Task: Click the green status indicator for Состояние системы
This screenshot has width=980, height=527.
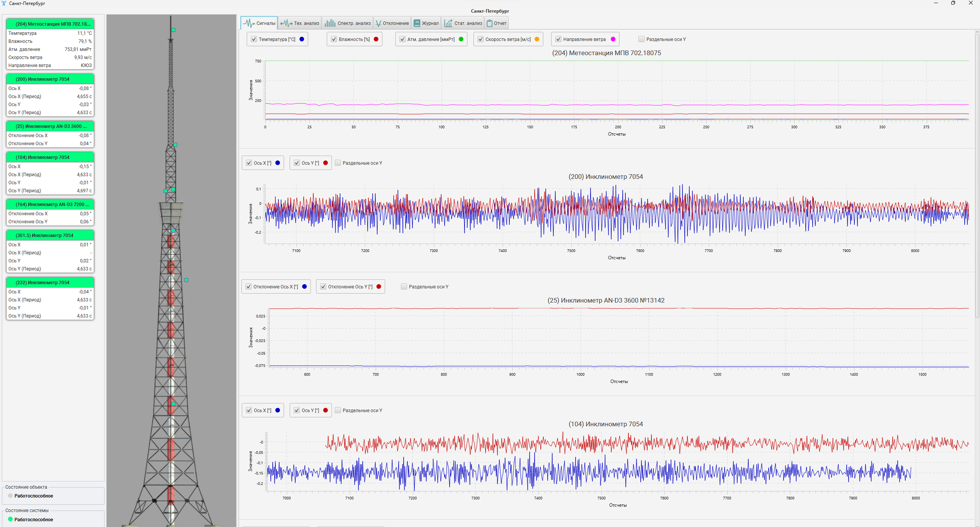Action: pos(10,519)
